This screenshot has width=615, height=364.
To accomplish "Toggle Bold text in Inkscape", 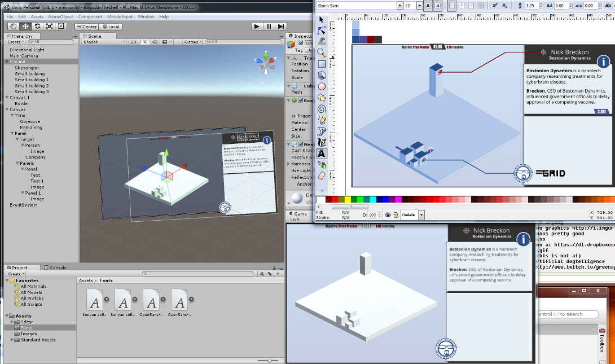I will coord(428,6).
